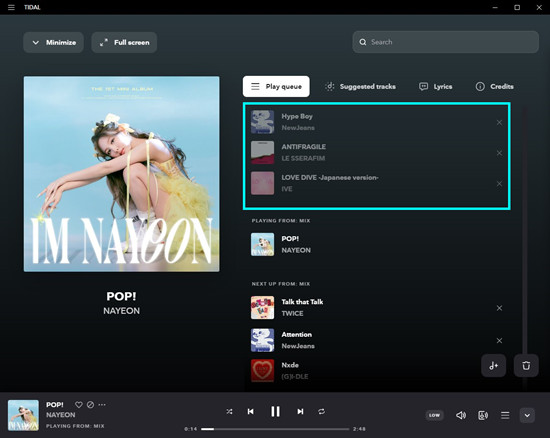Select the Play queue tab
The height and width of the screenshot is (438, 550).
point(276,86)
